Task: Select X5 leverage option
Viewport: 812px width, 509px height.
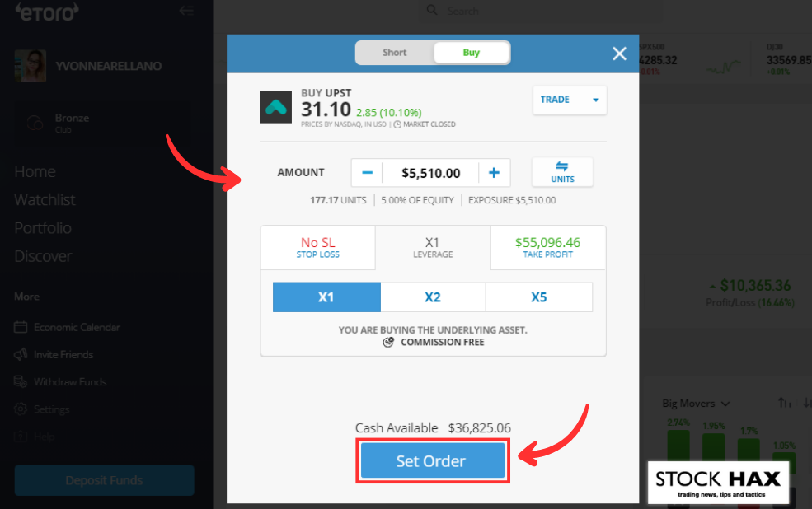Action: click(x=539, y=297)
